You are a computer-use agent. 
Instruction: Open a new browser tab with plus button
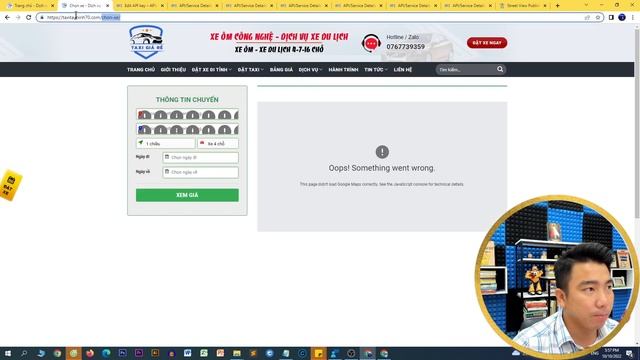pos(557,6)
